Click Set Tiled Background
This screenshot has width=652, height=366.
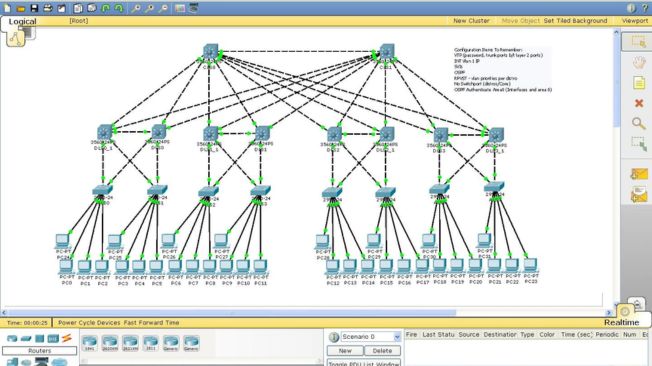tap(575, 20)
